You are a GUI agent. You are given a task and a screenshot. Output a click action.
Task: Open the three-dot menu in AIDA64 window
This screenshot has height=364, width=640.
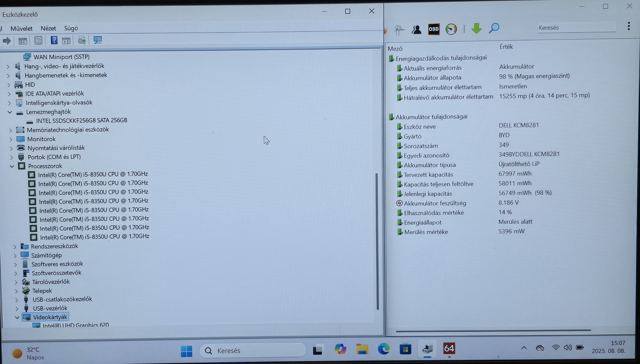point(629,26)
